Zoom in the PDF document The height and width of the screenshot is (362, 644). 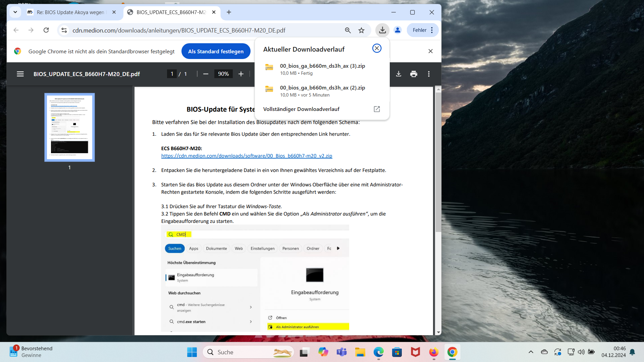241,74
